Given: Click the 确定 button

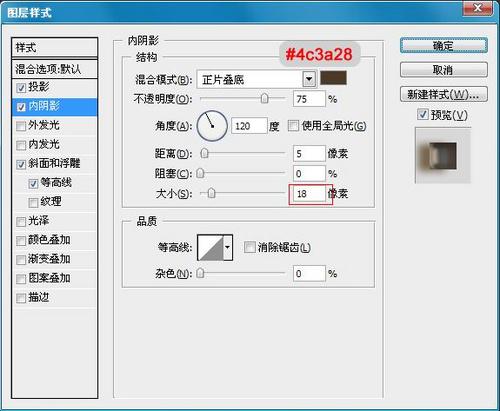Looking at the screenshot, I should pos(444,45).
